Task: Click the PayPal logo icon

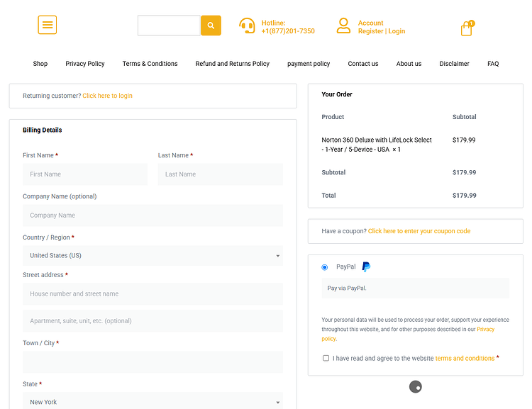Action: (366, 267)
